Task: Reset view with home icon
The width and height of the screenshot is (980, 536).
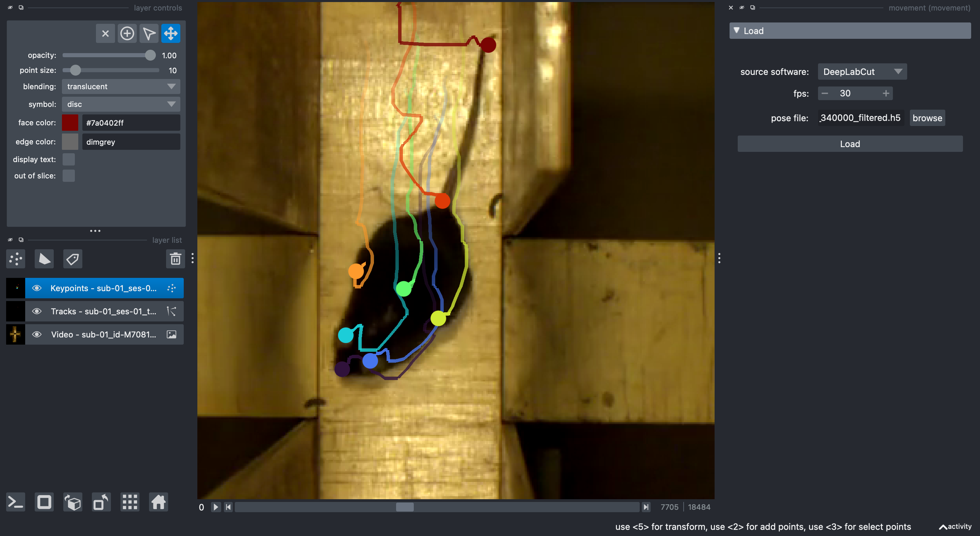Action: (158, 502)
